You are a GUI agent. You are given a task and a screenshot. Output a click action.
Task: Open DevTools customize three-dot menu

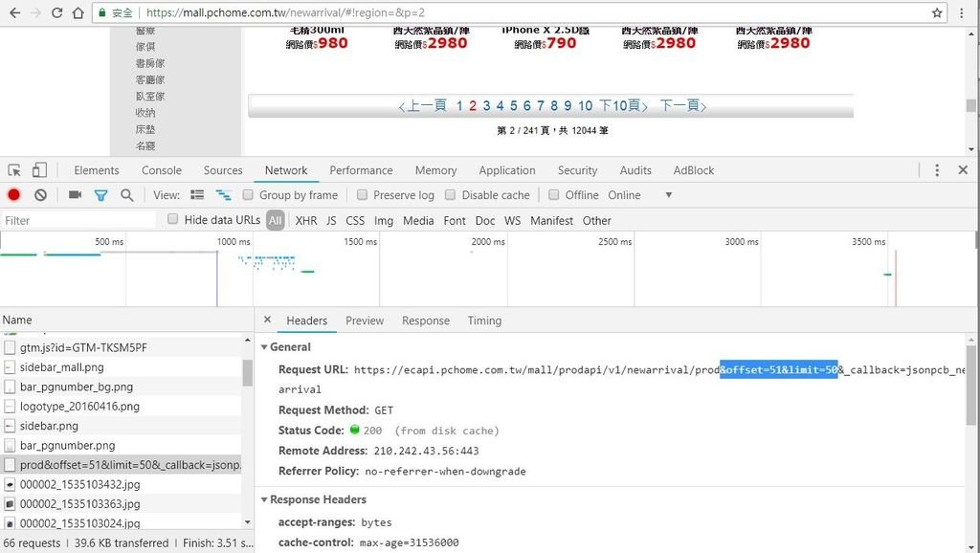tap(937, 170)
